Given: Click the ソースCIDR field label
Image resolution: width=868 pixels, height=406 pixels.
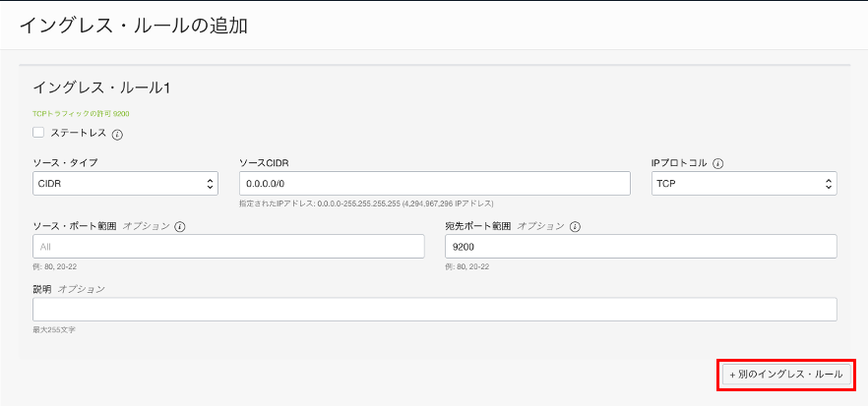Looking at the screenshot, I should click(263, 162).
